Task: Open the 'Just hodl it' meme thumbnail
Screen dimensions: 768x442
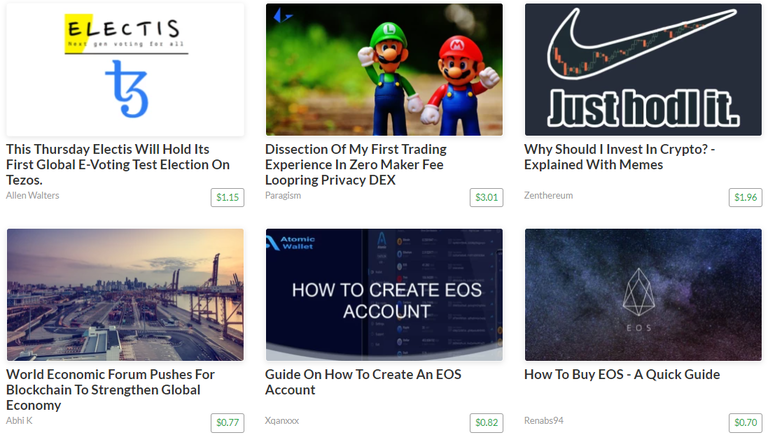Action: pyautogui.click(x=643, y=70)
